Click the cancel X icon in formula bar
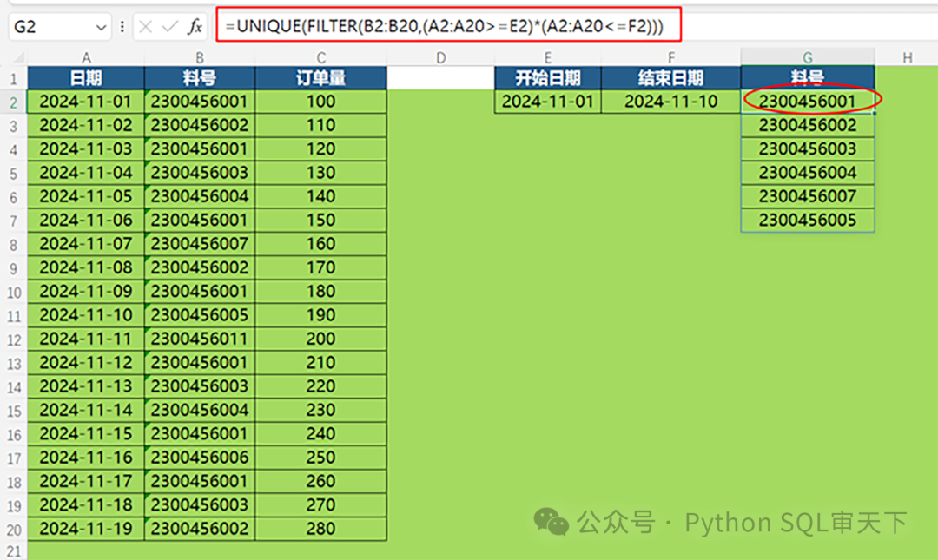The height and width of the screenshot is (560, 938). pos(145,26)
